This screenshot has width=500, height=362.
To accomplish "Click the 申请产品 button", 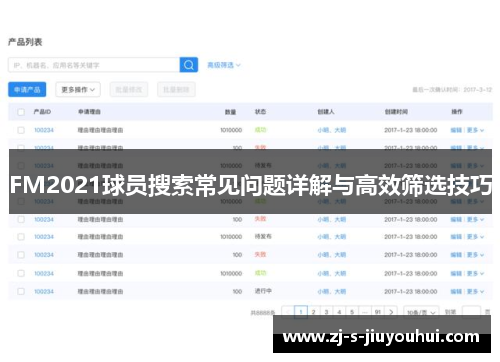I will click(27, 89).
